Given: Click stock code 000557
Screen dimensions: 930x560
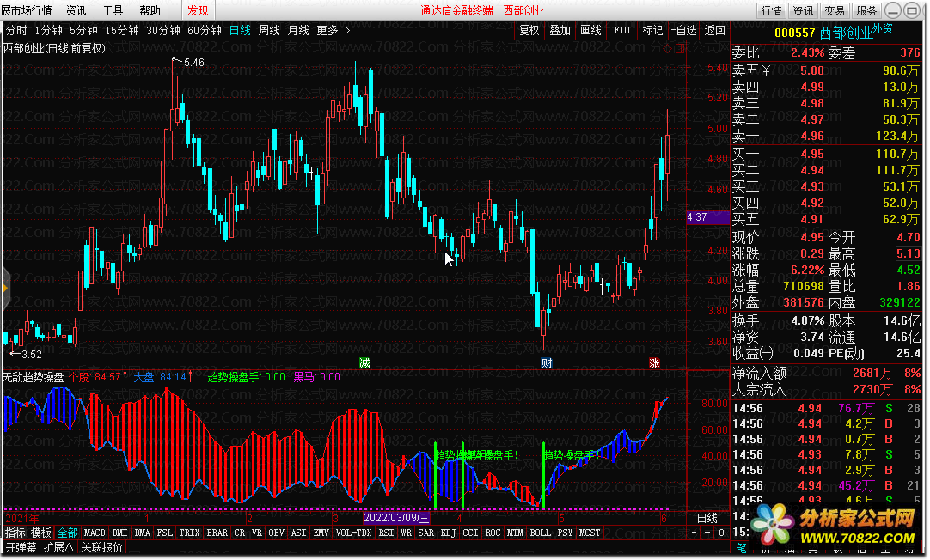Looking at the screenshot, I should pyautogui.click(x=795, y=33).
